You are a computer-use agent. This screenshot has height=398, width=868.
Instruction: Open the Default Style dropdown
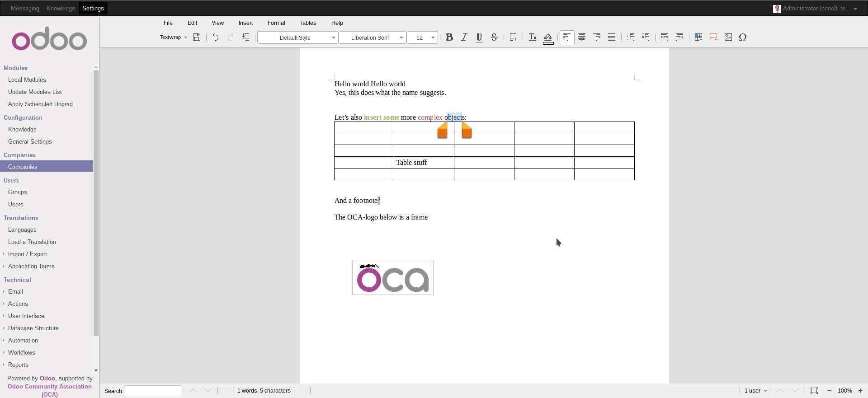(x=297, y=38)
